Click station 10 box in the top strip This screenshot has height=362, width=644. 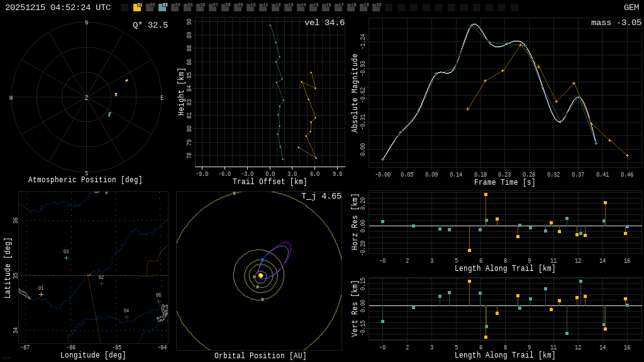point(250,8)
